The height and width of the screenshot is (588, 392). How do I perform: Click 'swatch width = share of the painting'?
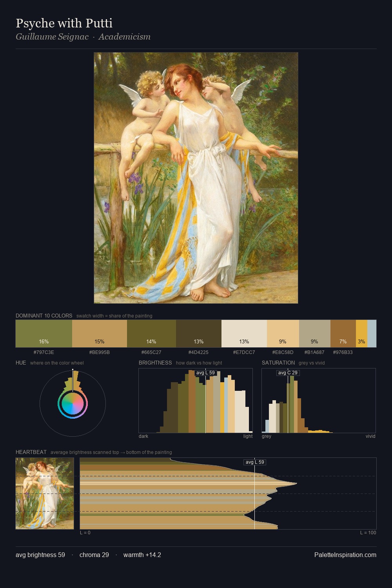point(114,316)
